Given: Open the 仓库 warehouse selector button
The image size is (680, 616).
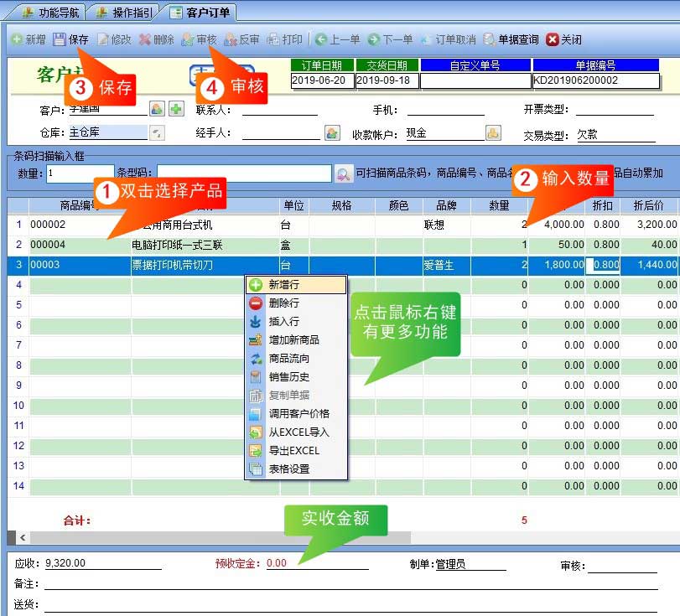Looking at the screenshot, I should (157, 132).
